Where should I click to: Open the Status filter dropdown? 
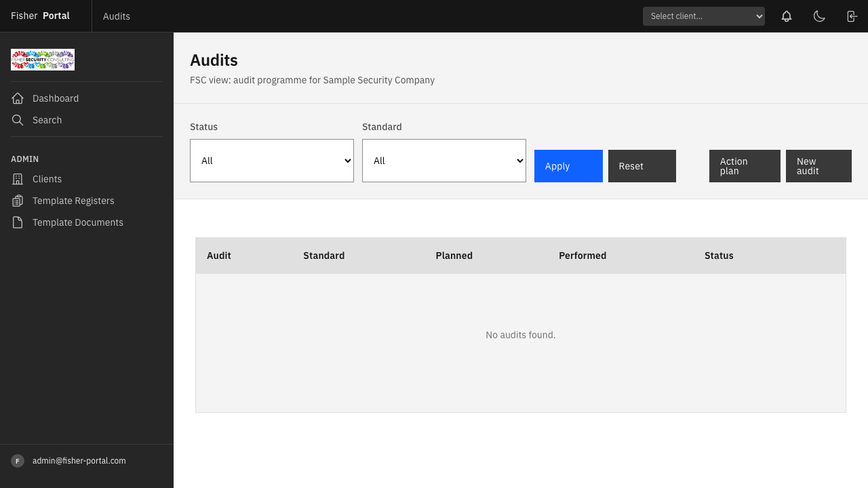(271, 161)
